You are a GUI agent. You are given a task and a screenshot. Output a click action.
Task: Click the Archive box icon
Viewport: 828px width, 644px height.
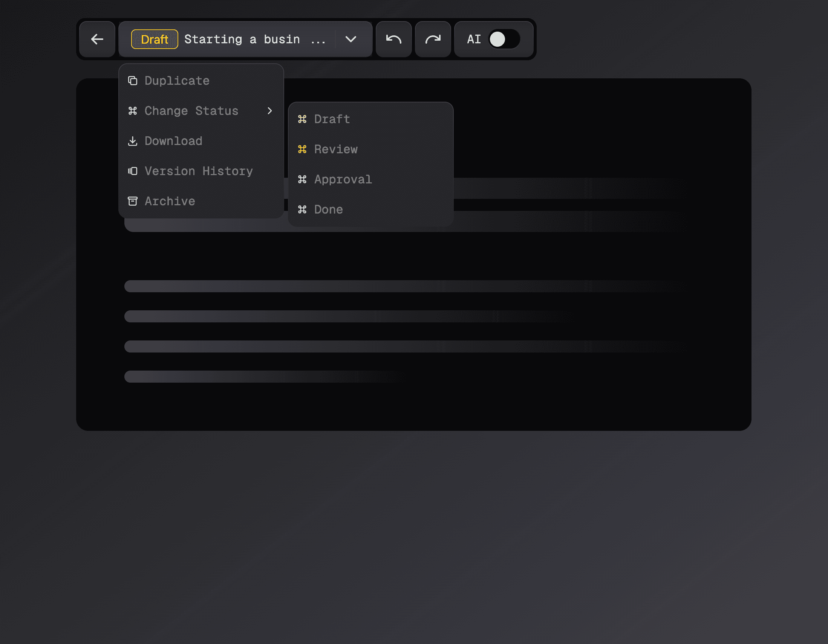132,201
